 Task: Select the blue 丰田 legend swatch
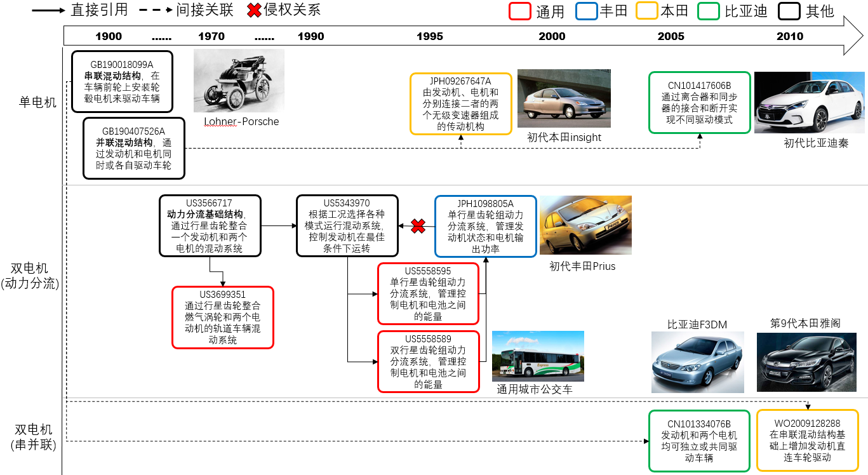[587, 11]
